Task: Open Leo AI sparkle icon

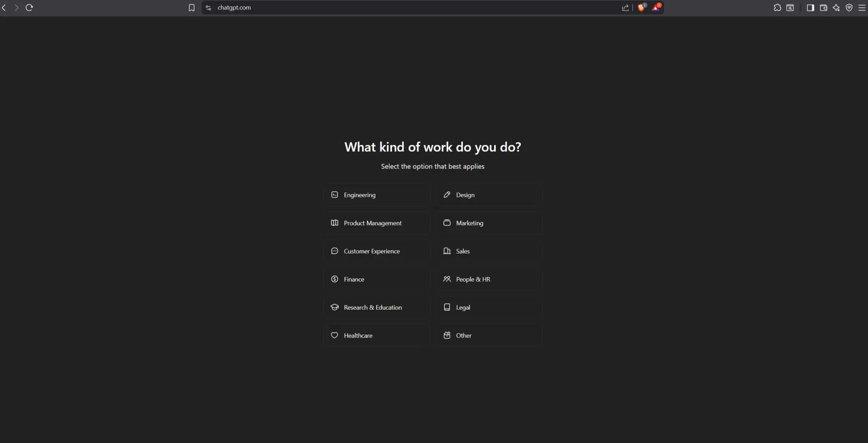Action: 836,8
